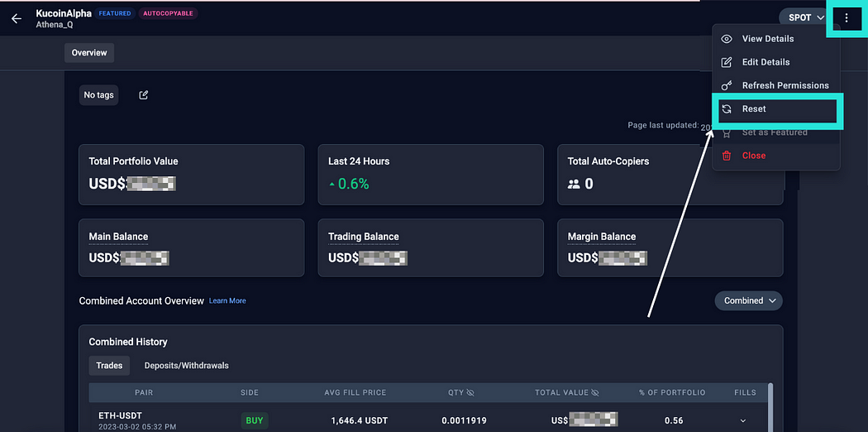Toggle QTY column visibility eye icon

click(470, 392)
